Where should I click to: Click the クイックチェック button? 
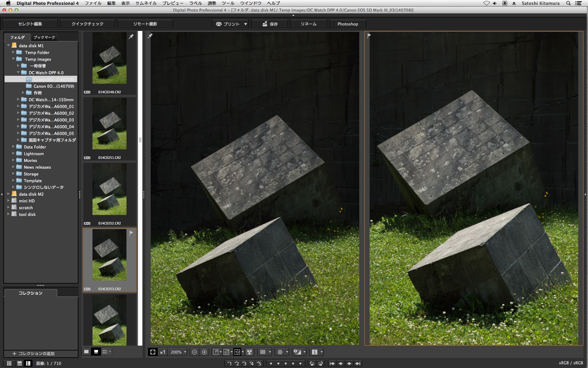(87, 24)
